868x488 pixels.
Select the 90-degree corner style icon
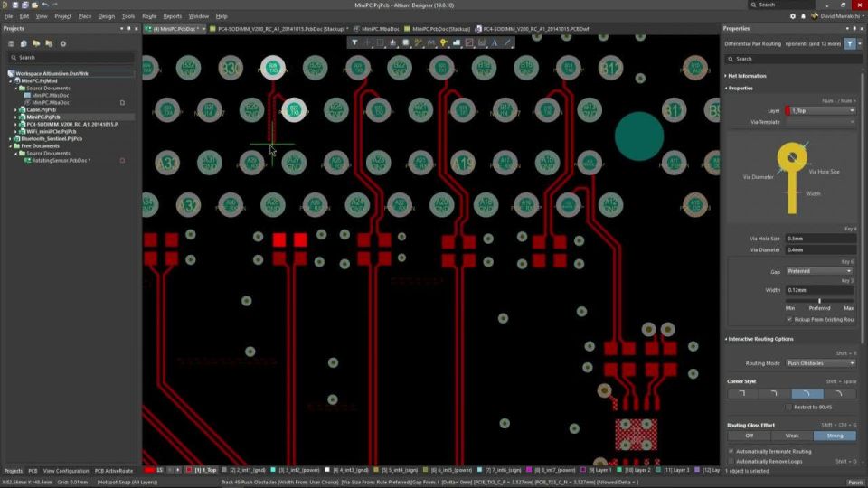pos(742,394)
